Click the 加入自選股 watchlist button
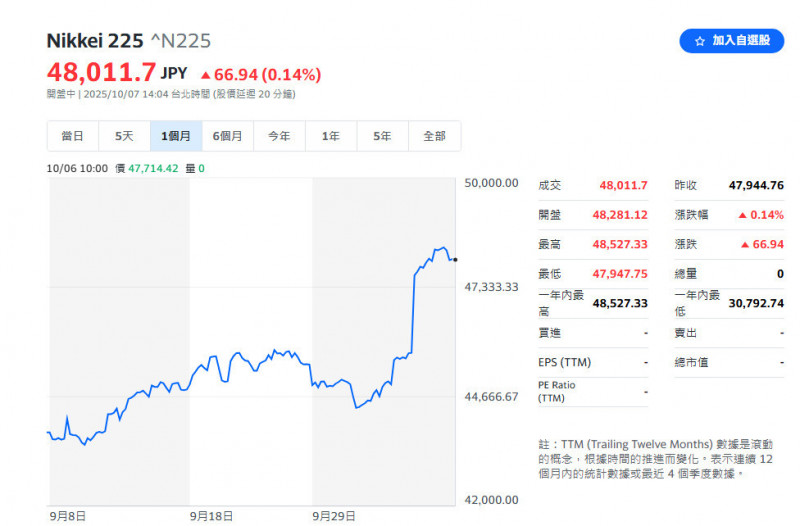Screen dimensions: 800x526 731,41
